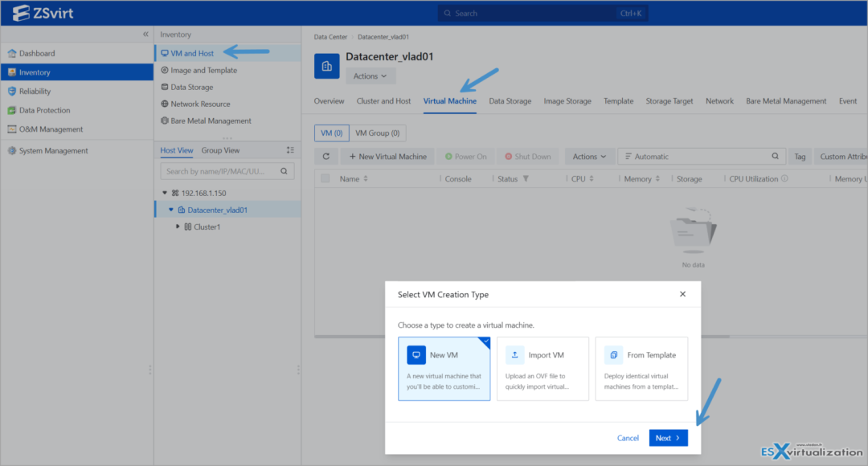Click the search icon in Automatic filter box
This screenshot has height=466, width=868.
[x=775, y=157]
